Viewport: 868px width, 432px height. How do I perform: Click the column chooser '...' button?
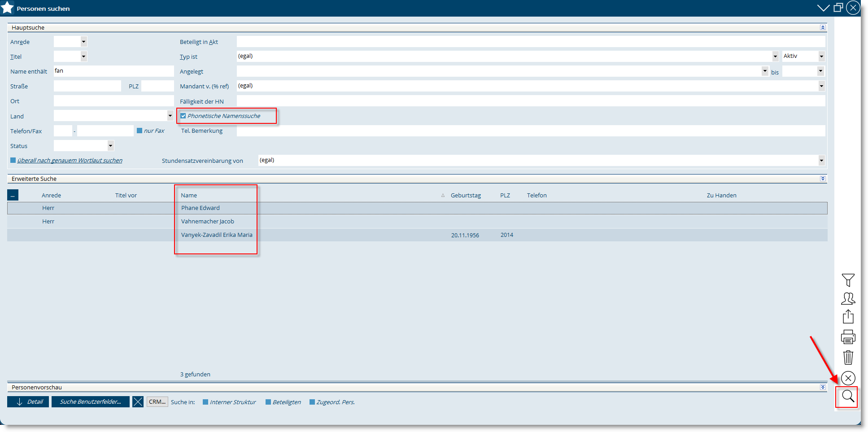click(13, 195)
